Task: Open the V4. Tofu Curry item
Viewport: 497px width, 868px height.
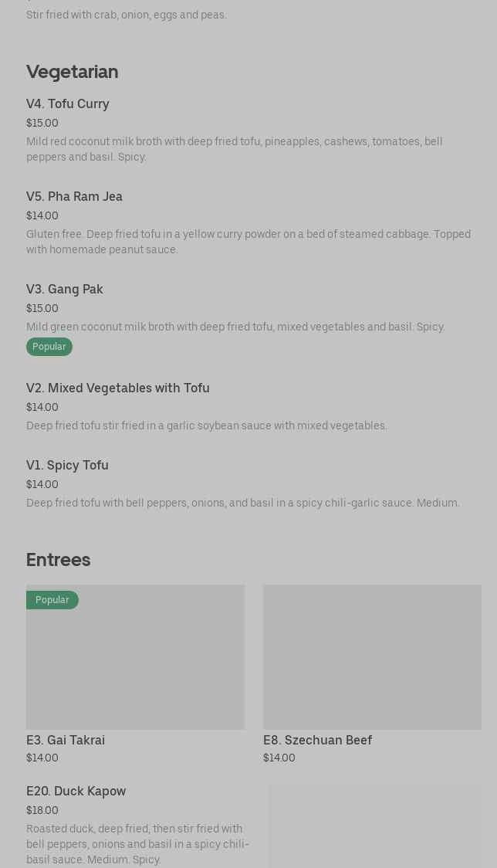Action: click(x=68, y=103)
